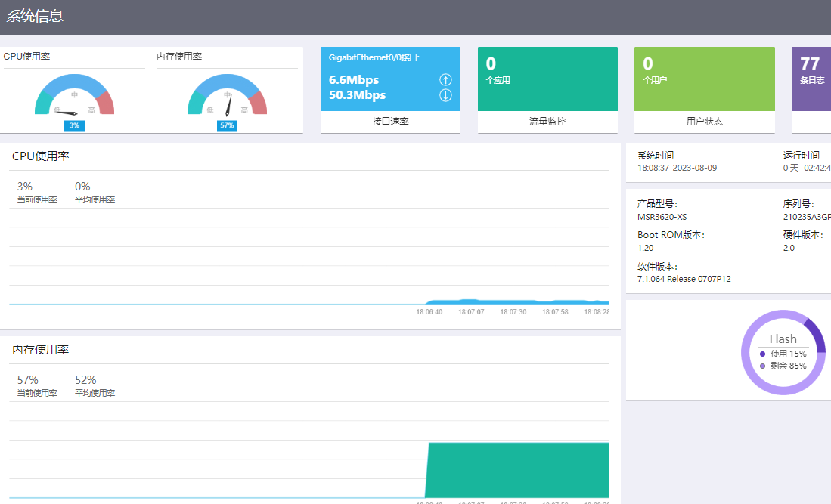The height and width of the screenshot is (504, 831).
Task: Click the CPU usage gauge dial
Action: (74, 97)
